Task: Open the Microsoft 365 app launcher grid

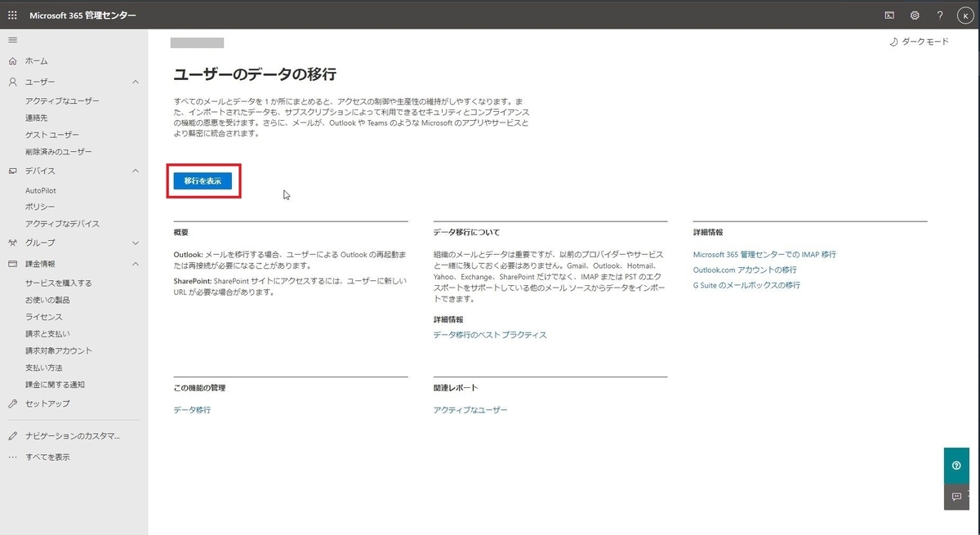Action: pyautogui.click(x=12, y=14)
